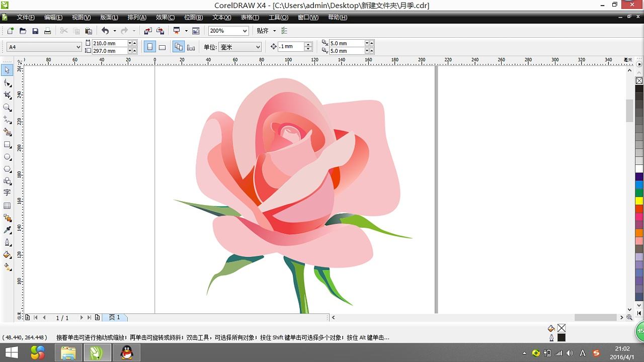Screen dimensions: 644x362
Task: Open the 效果(C) menu
Action: (165, 17)
